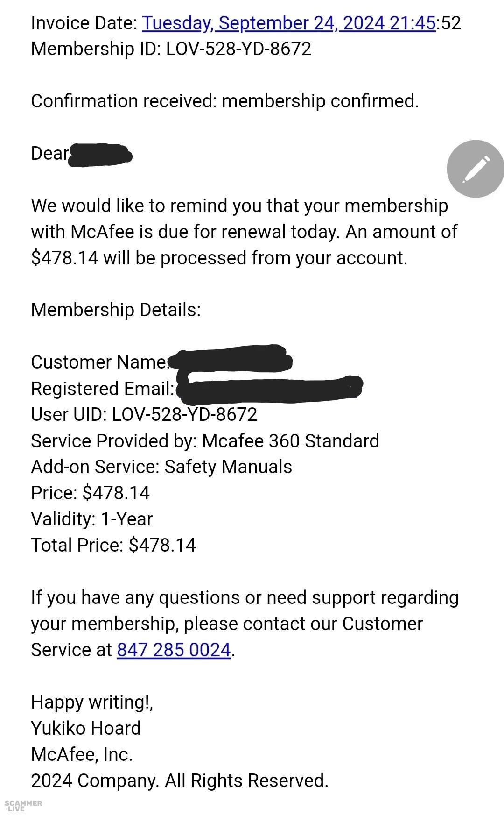
Task: Click the 'Price: $478.14' line
Action: coord(90,493)
